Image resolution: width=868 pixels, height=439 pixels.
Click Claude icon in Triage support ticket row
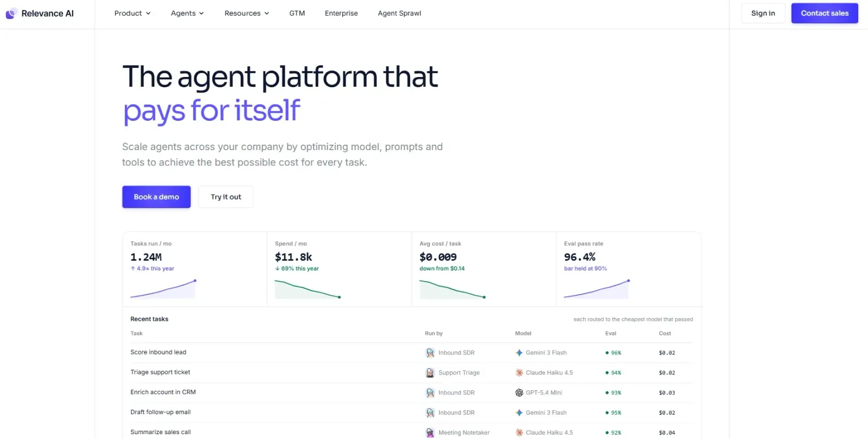519,373
